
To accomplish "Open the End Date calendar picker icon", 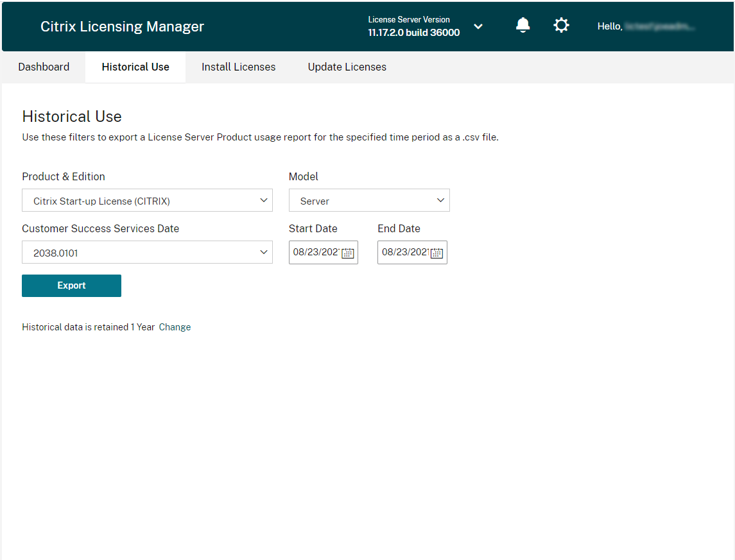I will 437,253.
